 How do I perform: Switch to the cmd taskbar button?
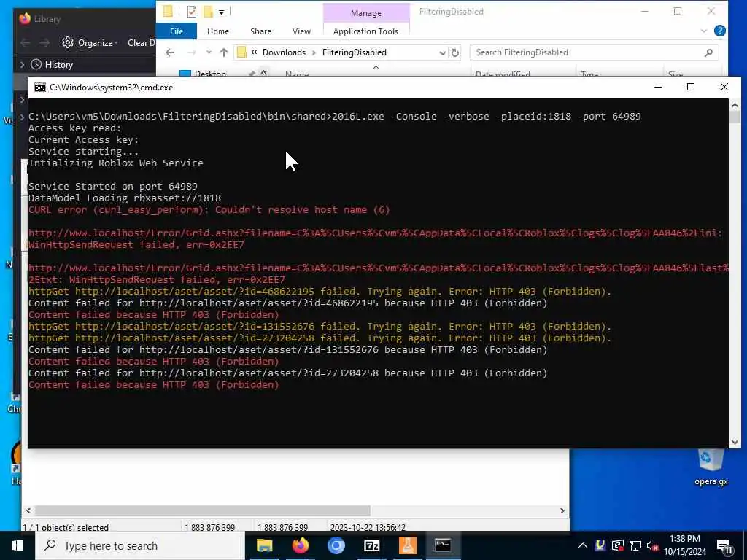(x=443, y=545)
